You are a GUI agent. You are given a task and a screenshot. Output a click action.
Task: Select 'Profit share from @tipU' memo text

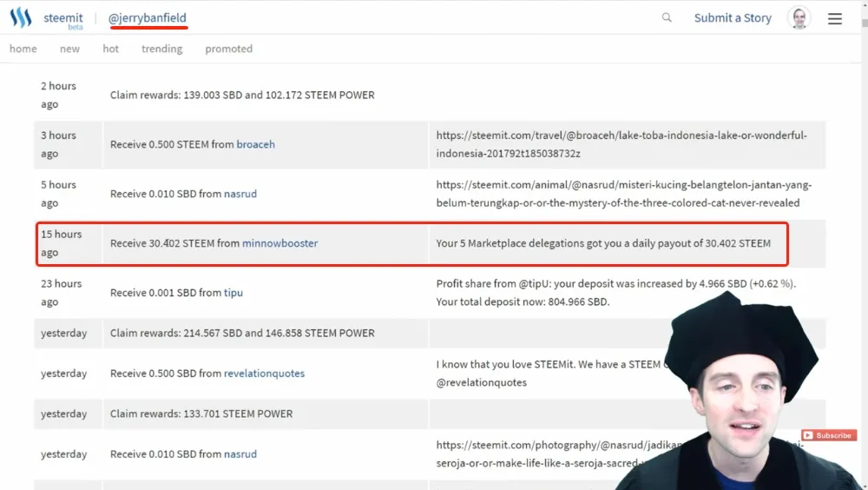616,293
